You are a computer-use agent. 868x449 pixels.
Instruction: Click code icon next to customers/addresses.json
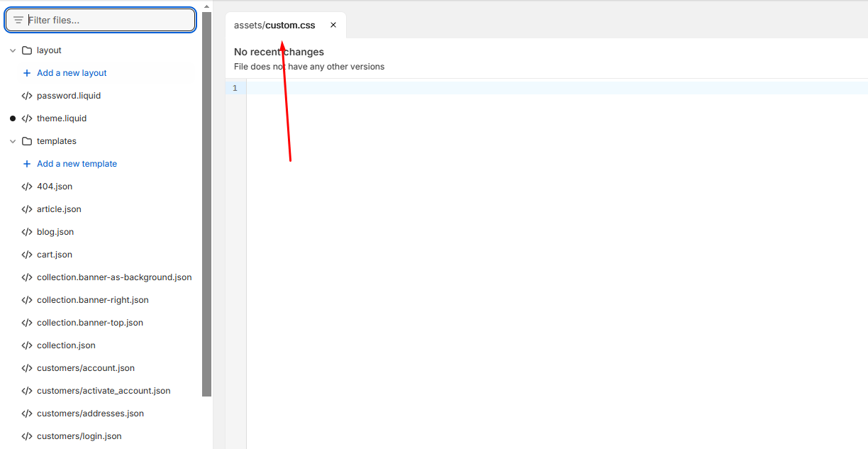point(27,414)
